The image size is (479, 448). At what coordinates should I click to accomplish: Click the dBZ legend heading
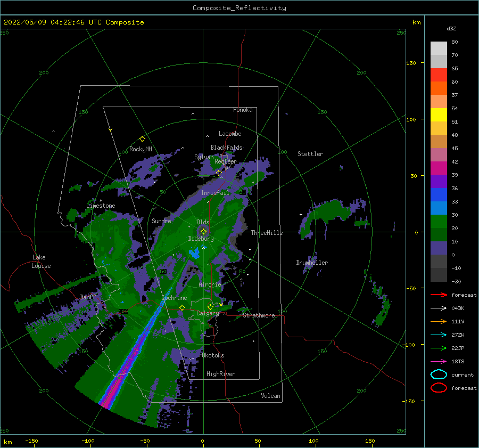[x=451, y=28]
